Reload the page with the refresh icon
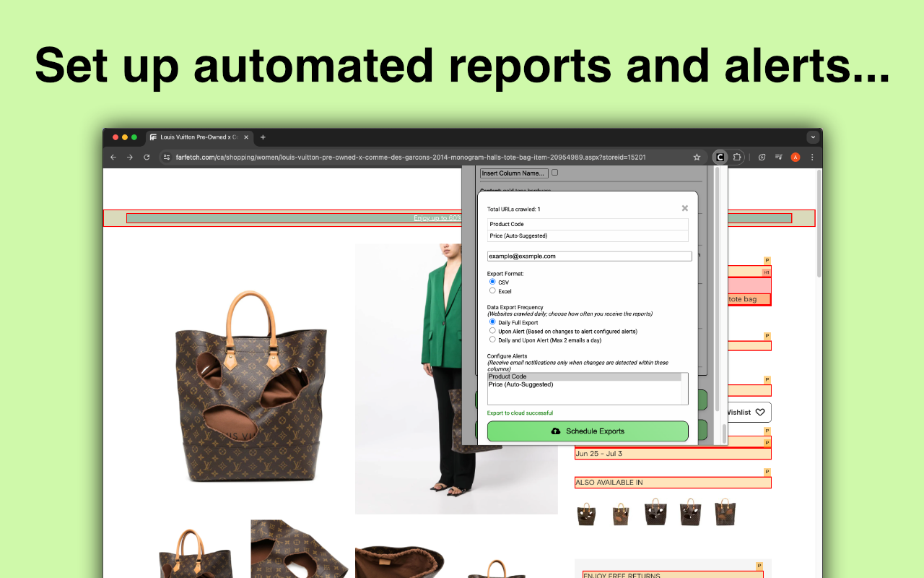The height and width of the screenshot is (578, 924). [147, 157]
